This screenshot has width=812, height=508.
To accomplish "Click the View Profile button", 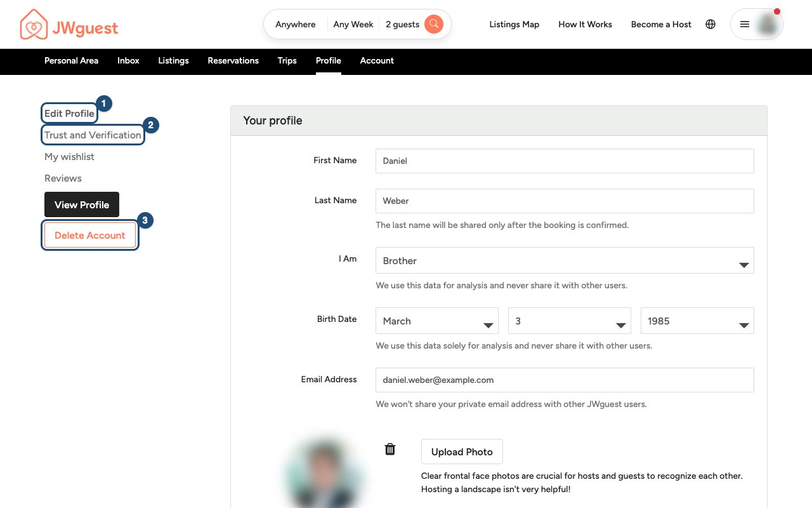I will coord(82,204).
